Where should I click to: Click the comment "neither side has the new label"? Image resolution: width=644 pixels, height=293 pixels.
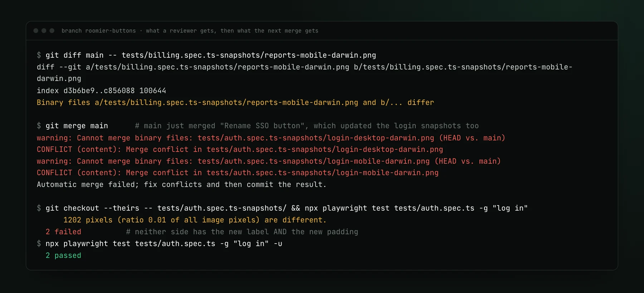point(242,232)
